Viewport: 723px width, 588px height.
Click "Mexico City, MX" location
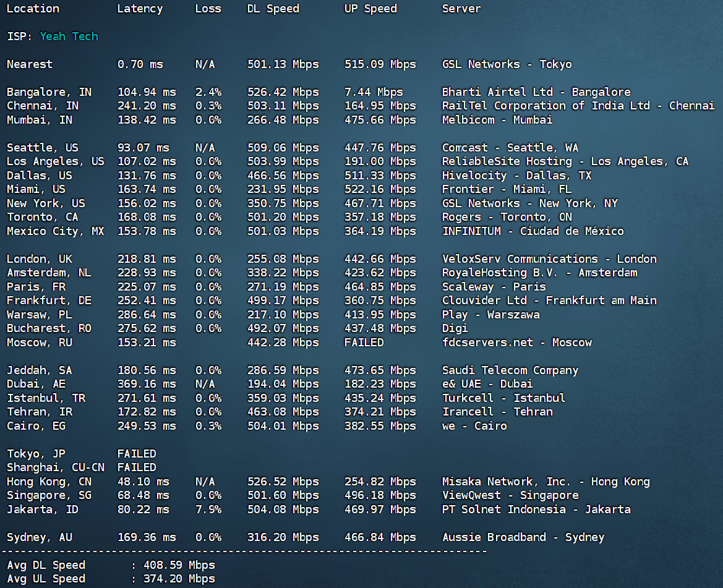click(x=55, y=231)
